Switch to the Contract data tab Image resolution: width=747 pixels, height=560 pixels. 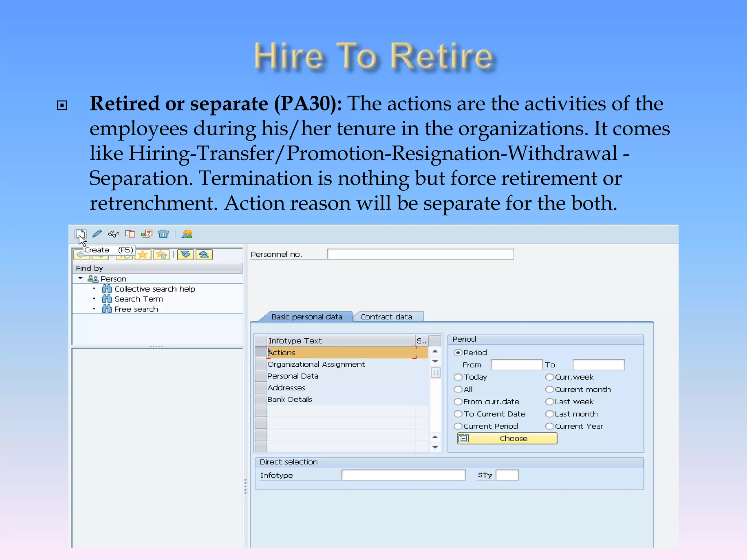point(386,317)
